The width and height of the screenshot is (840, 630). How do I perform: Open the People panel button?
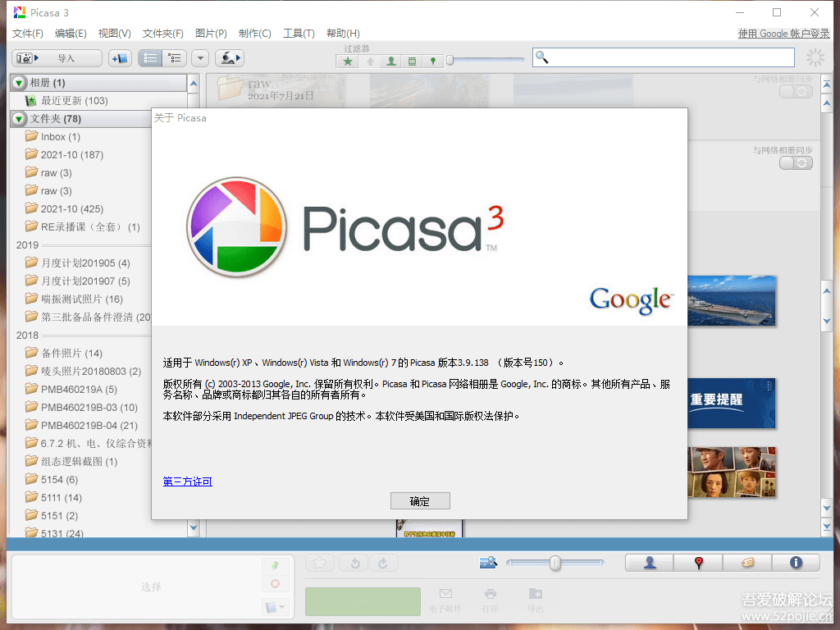(650, 563)
